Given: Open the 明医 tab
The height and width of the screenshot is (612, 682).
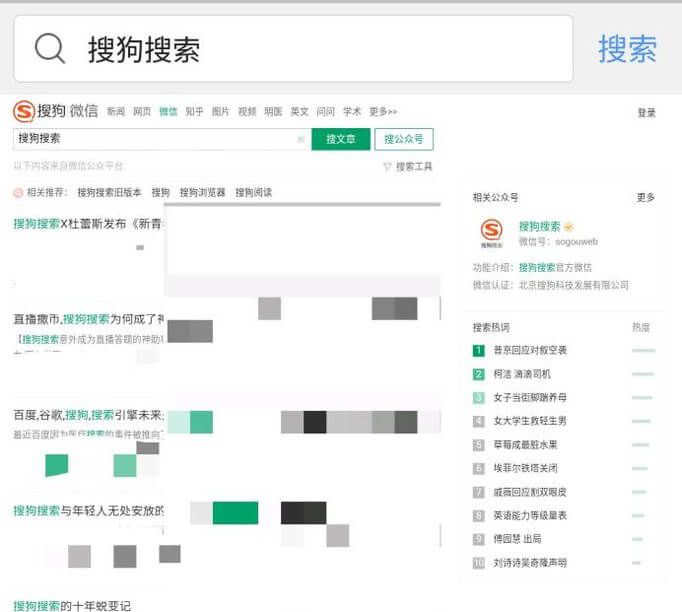Looking at the screenshot, I should pos(273,112).
